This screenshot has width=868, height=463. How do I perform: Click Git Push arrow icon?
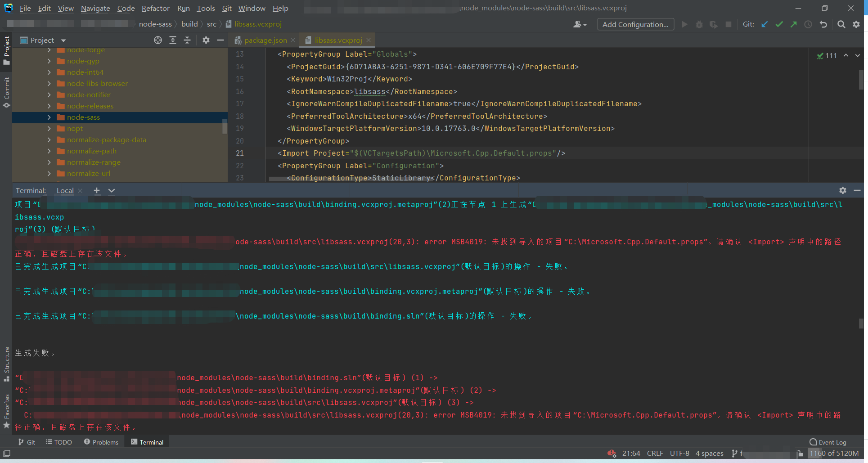(794, 24)
